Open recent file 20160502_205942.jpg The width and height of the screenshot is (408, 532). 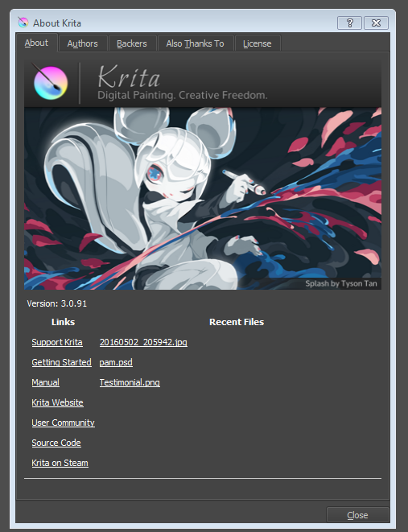pyautogui.click(x=143, y=342)
